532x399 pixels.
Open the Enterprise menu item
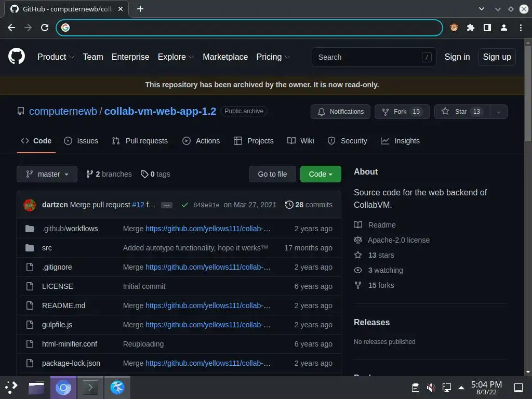130,57
